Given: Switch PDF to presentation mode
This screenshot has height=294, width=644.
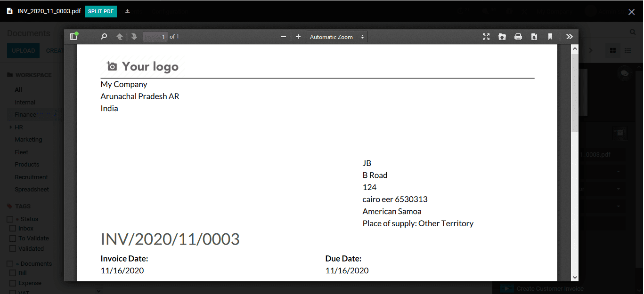Looking at the screenshot, I should click(486, 37).
